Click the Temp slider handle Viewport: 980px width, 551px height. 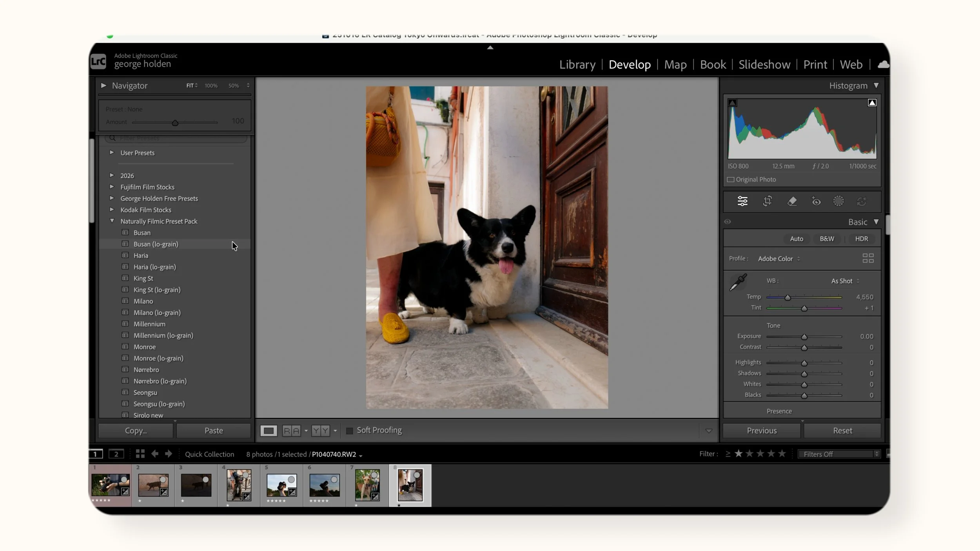(x=788, y=297)
